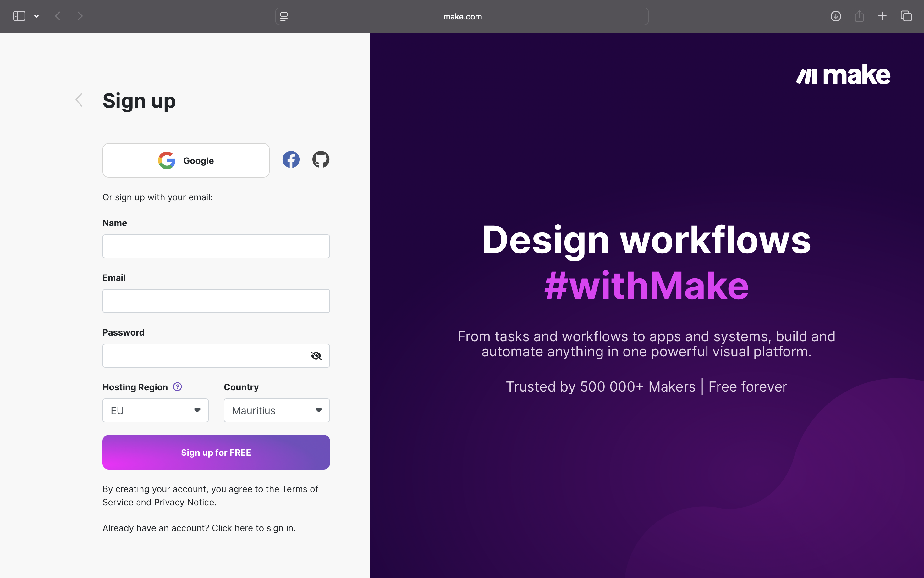Click here to sign in link
This screenshot has height=578, width=924.
254,528
